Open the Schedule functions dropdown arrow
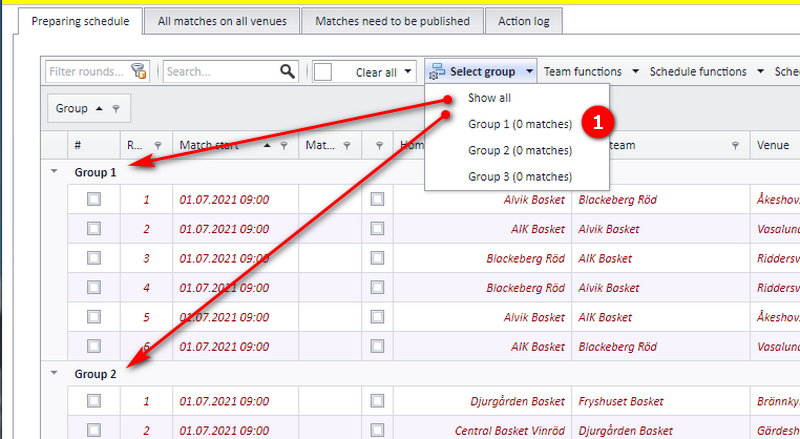Viewport: 800px width, 439px height. coord(760,71)
